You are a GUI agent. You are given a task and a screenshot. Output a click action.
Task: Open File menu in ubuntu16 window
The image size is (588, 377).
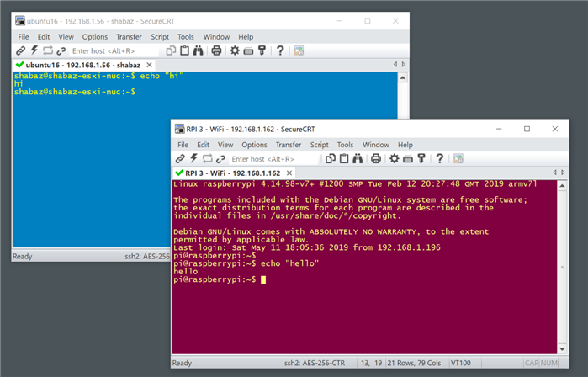pos(24,37)
